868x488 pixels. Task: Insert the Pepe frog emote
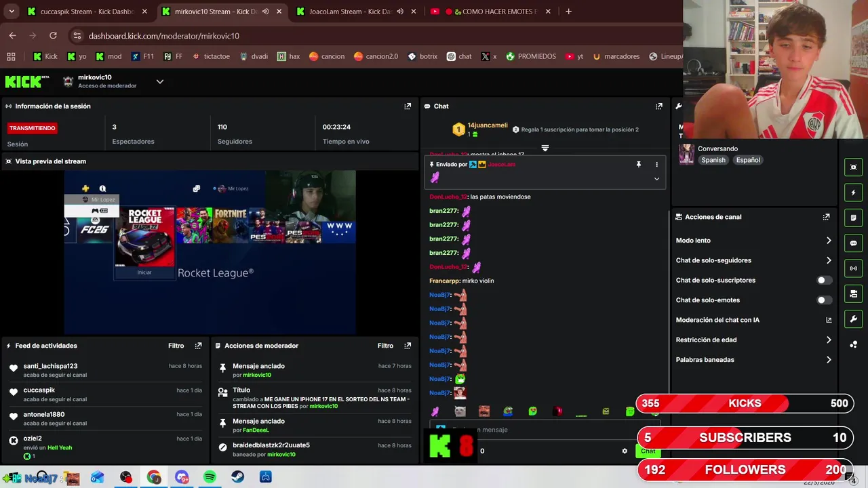[508, 411]
